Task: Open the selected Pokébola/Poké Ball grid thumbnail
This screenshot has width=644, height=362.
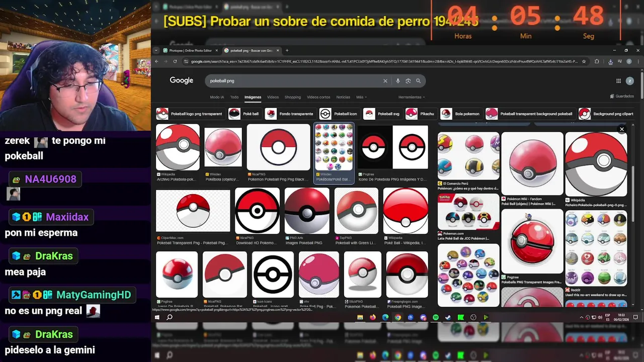Action: (x=334, y=147)
